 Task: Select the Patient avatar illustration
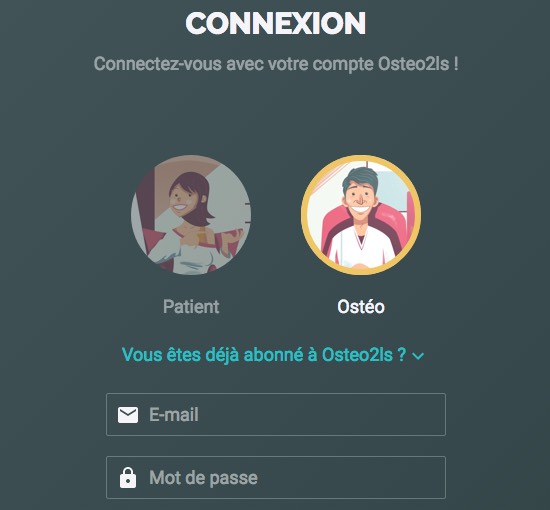[191, 215]
